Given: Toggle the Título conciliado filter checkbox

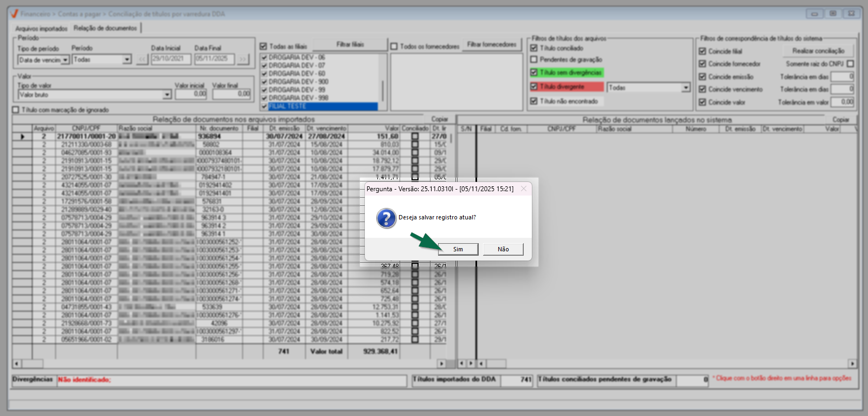Looking at the screenshot, I should [534, 48].
